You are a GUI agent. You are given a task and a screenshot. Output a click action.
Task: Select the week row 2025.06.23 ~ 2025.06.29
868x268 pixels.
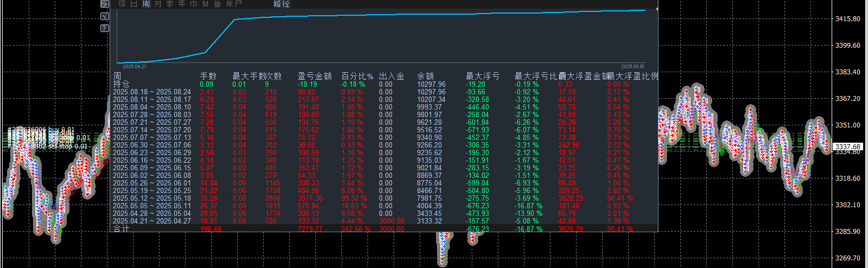[x=152, y=152]
